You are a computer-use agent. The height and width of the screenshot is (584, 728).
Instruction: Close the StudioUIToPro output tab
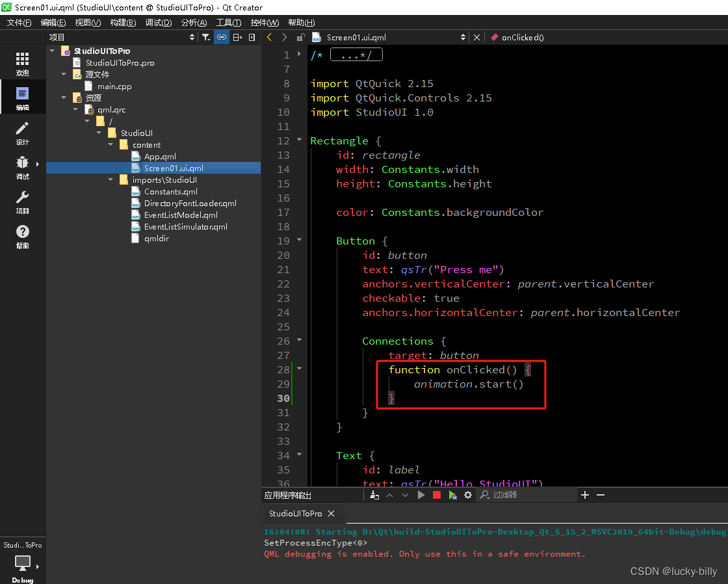(x=331, y=513)
